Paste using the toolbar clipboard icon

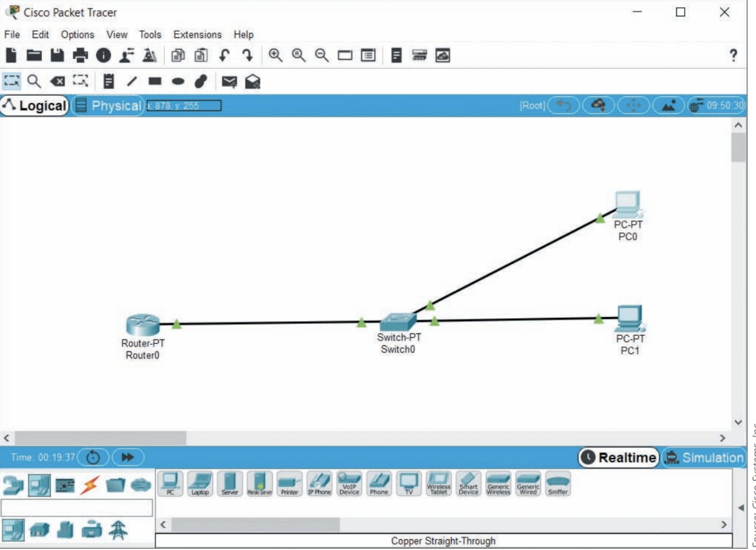tap(201, 55)
